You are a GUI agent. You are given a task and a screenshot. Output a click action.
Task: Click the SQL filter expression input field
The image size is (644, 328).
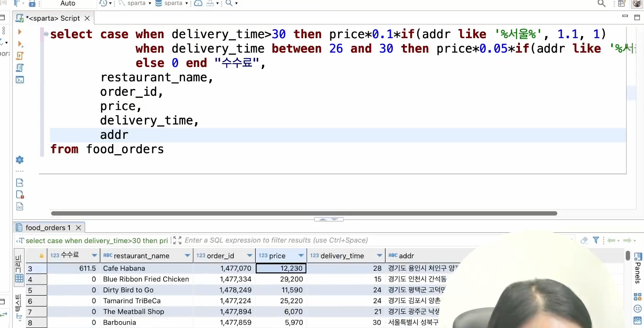[x=377, y=240]
